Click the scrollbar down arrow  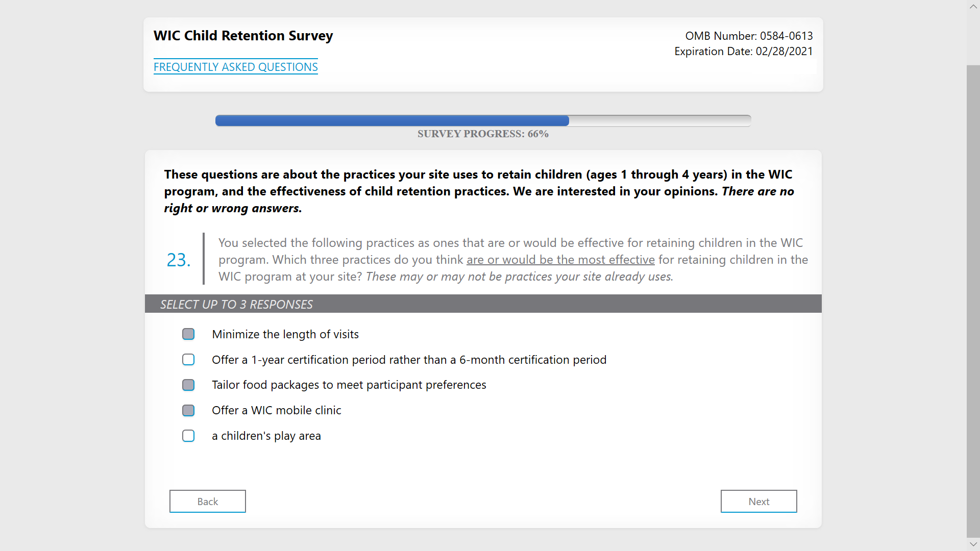coord(973,544)
